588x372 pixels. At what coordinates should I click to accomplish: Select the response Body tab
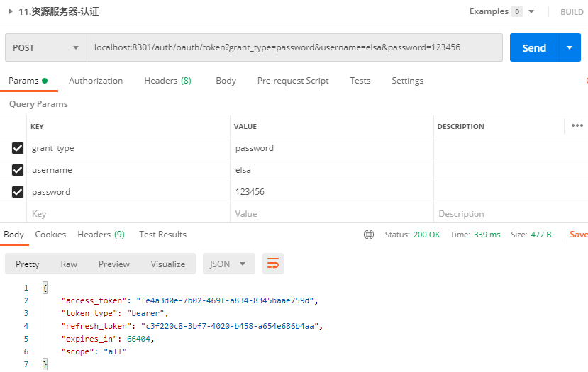(x=14, y=235)
